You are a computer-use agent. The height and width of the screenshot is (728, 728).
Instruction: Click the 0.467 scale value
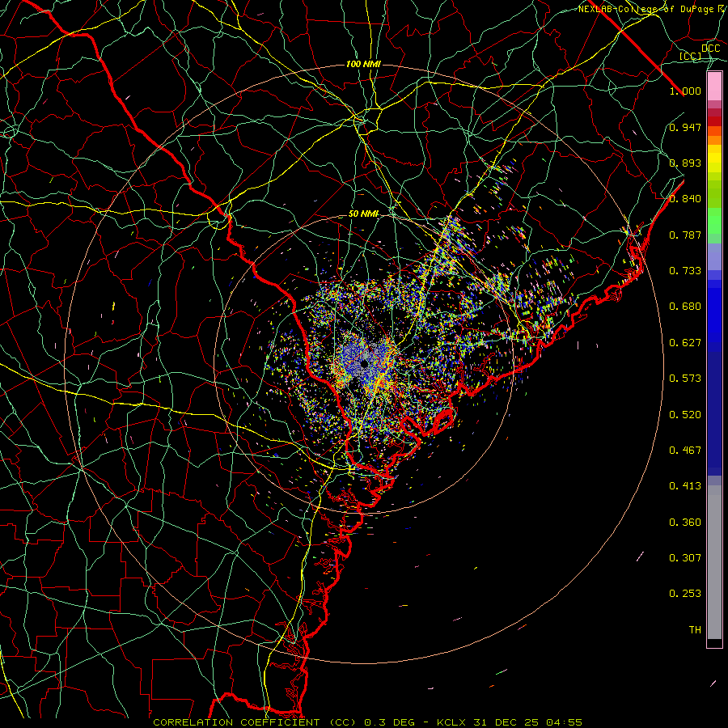[685, 451]
